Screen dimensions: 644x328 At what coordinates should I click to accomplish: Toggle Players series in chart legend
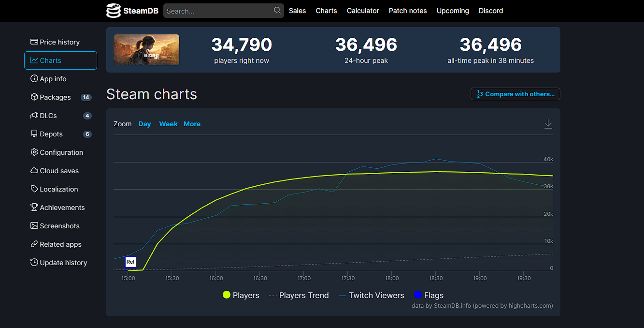[241, 295]
